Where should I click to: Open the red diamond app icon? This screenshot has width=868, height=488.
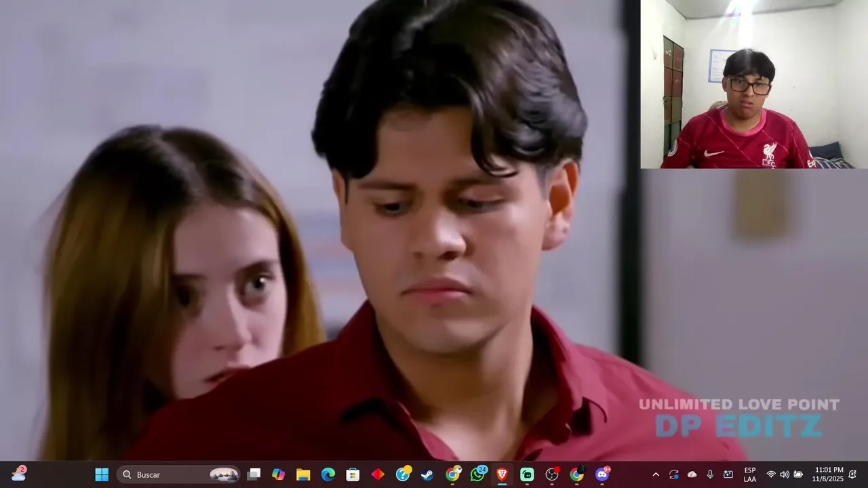[378, 474]
